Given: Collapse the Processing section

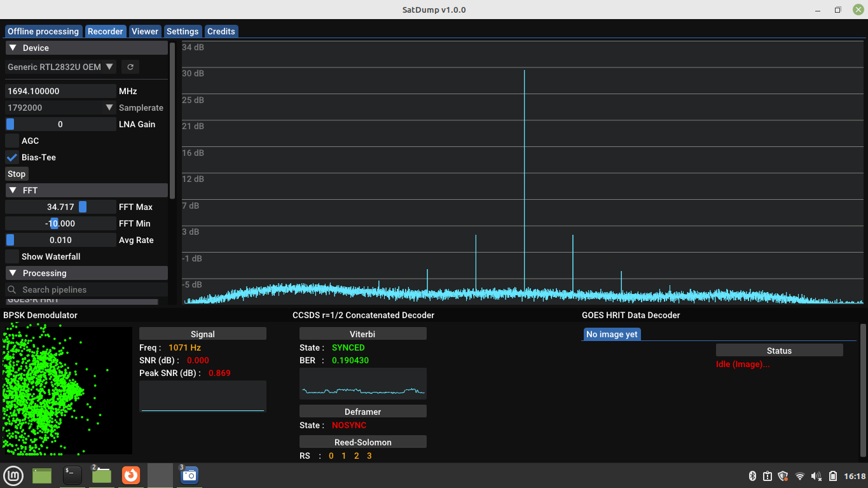Looking at the screenshot, I should tap(12, 273).
